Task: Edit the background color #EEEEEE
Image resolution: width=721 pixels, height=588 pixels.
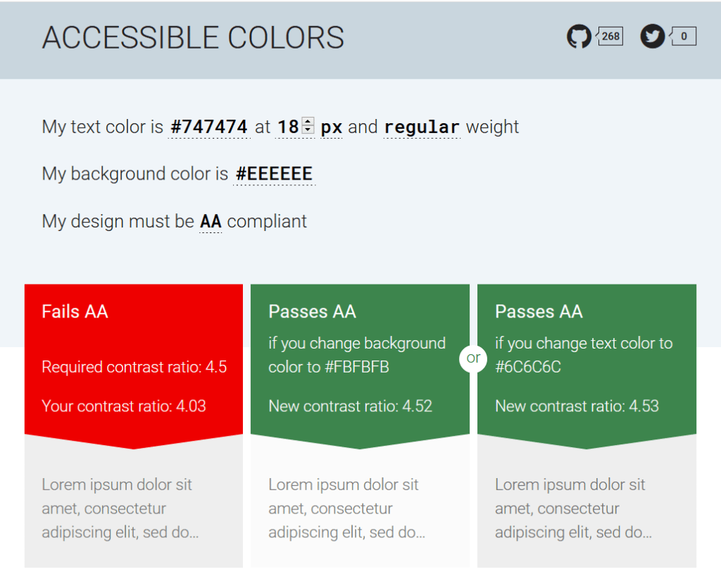Action: pyautogui.click(x=274, y=173)
